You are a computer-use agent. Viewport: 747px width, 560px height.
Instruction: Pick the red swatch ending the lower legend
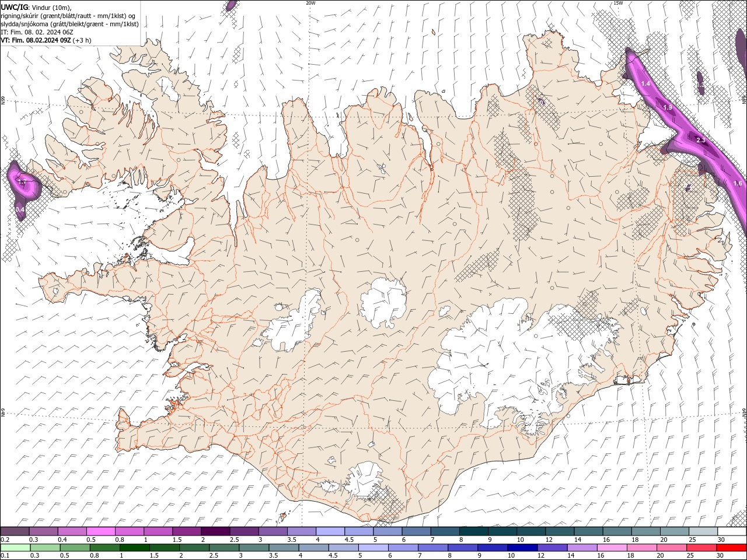pyautogui.click(x=732, y=548)
